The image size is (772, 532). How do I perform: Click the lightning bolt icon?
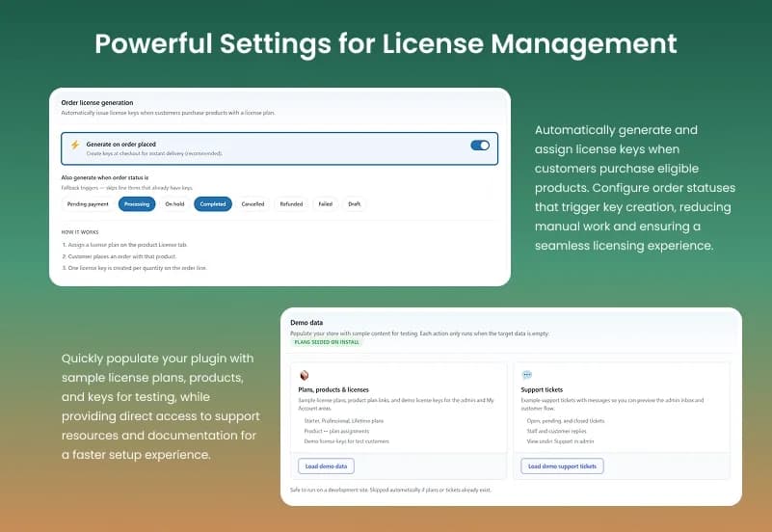75,145
